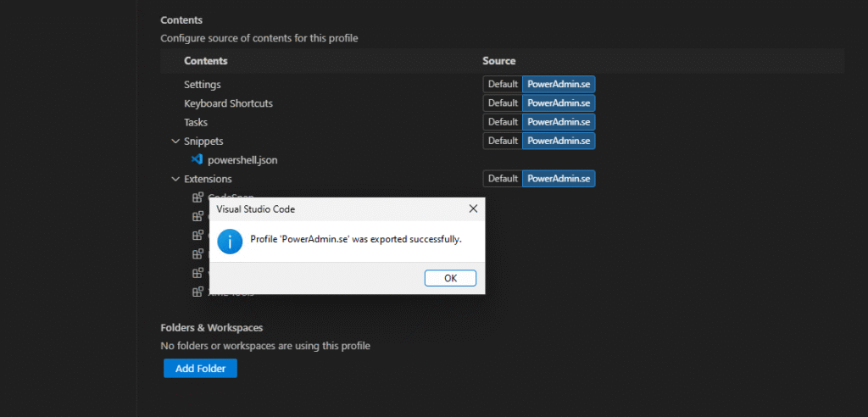Image resolution: width=868 pixels, height=417 pixels.
Task: Close the Visual Studio Code dialog
Action: pos(473,208)
